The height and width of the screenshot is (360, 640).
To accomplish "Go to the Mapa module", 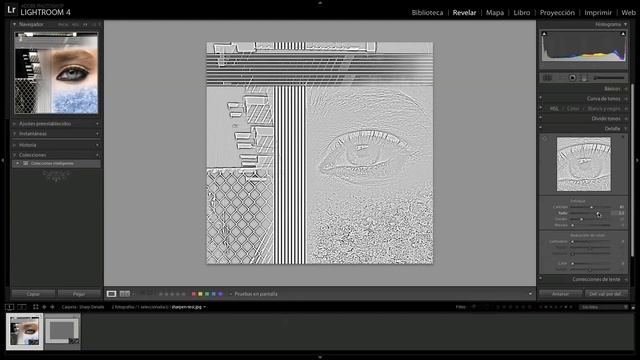I will point(495,13).
